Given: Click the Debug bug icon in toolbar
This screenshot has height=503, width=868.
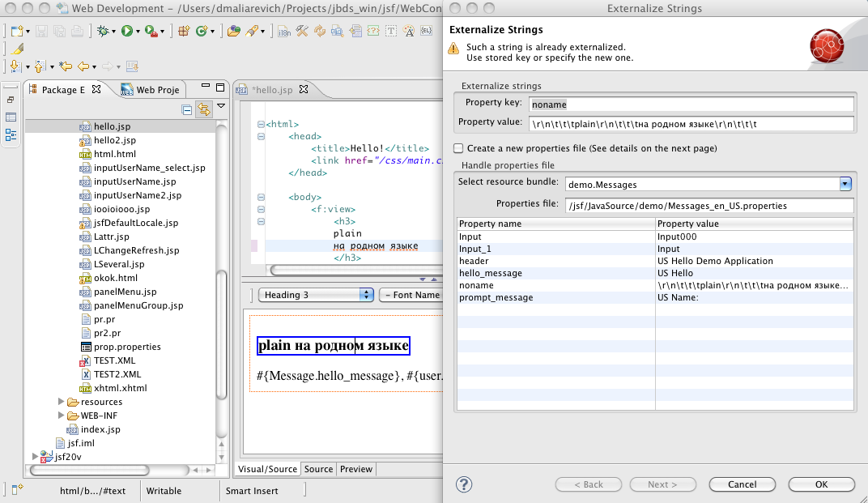Looking at the screenshot, I should coord(102,32).
